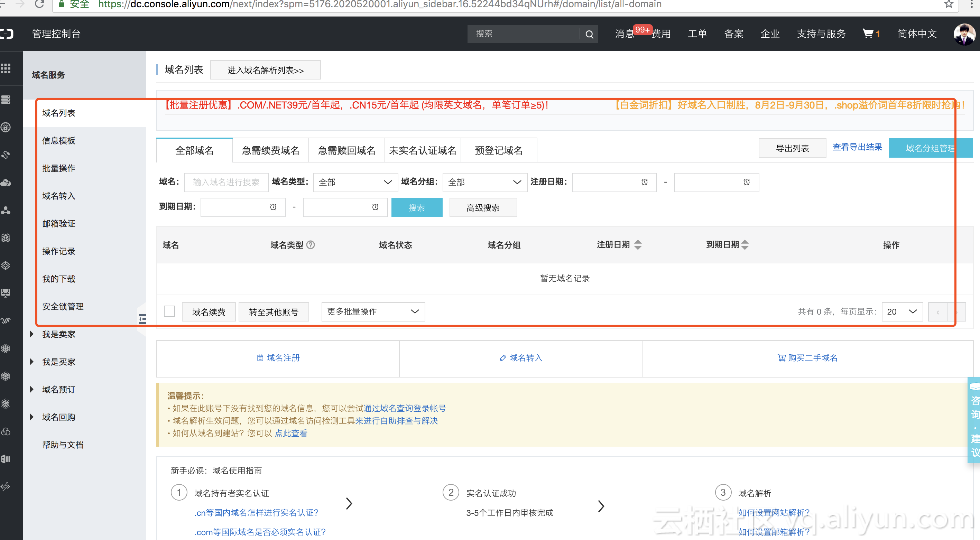Open the 注册日期 start date calendar icon
The width and height of the screenshot is (980, 540).
645,183
